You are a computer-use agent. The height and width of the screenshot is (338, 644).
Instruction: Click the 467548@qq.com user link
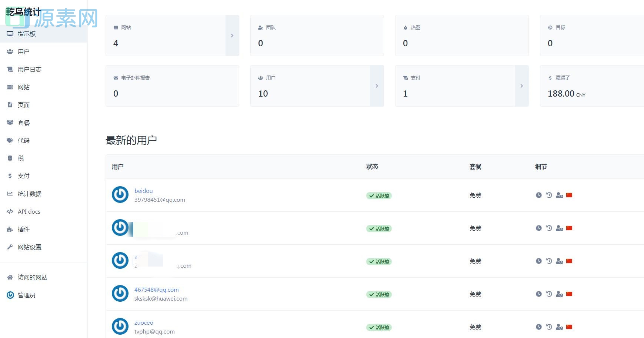point(156,290)
